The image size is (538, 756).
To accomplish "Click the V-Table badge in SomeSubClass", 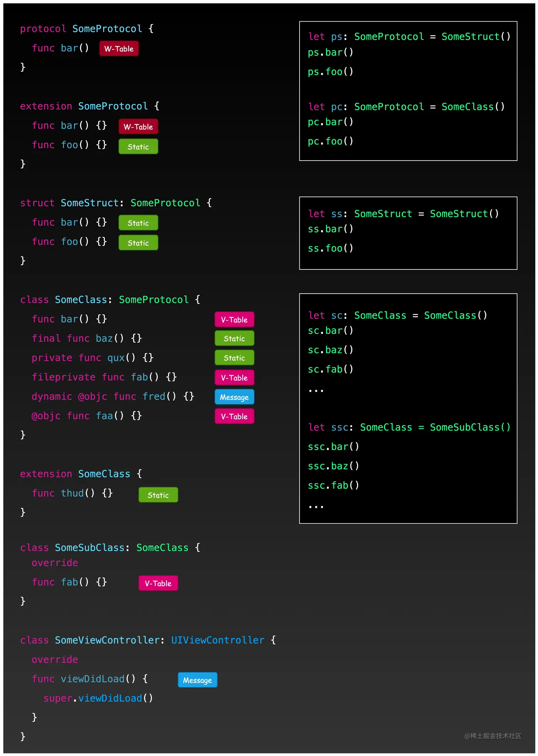I will [158, 583].
